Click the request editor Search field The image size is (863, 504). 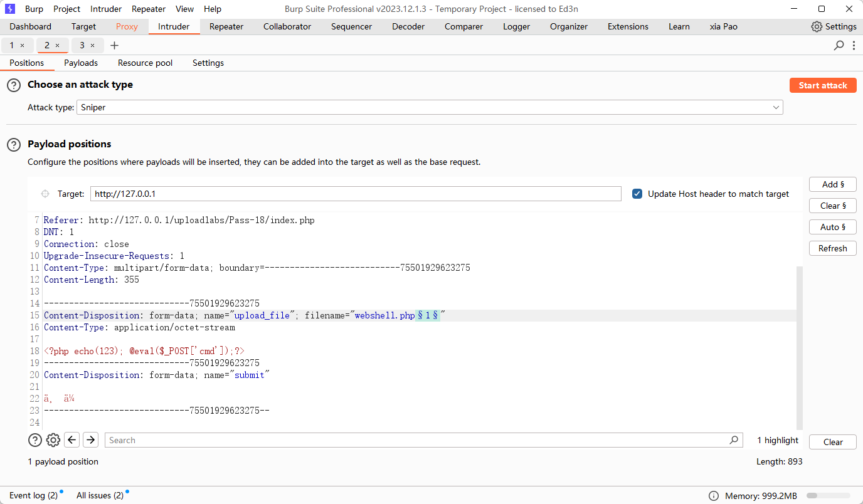click(x=423, y=440)
